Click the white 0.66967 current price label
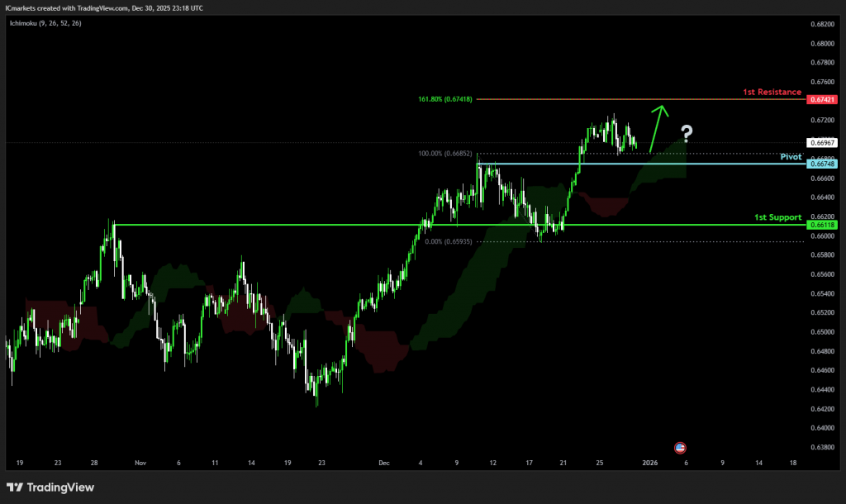Viewport: 846px width, 504px height. [821, 143]
